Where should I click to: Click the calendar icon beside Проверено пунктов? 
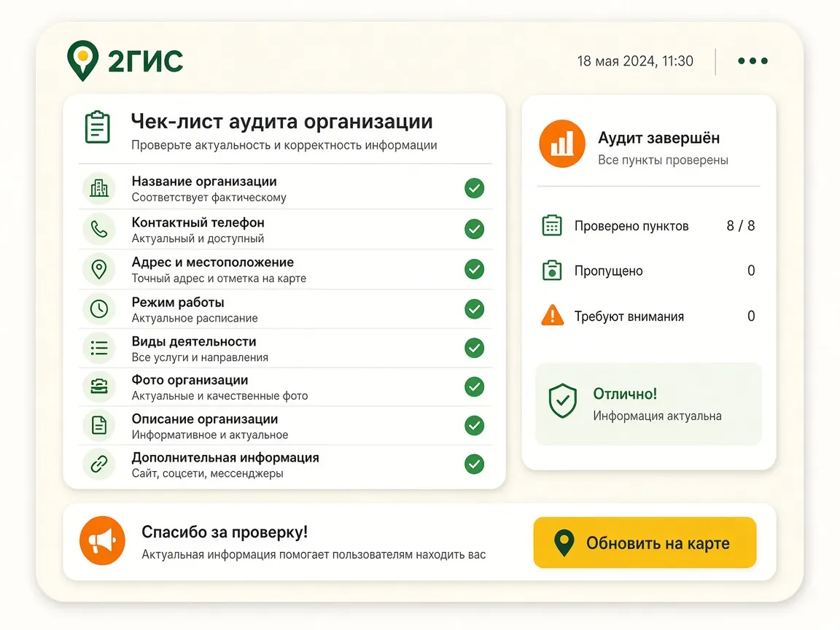(552, 225)
